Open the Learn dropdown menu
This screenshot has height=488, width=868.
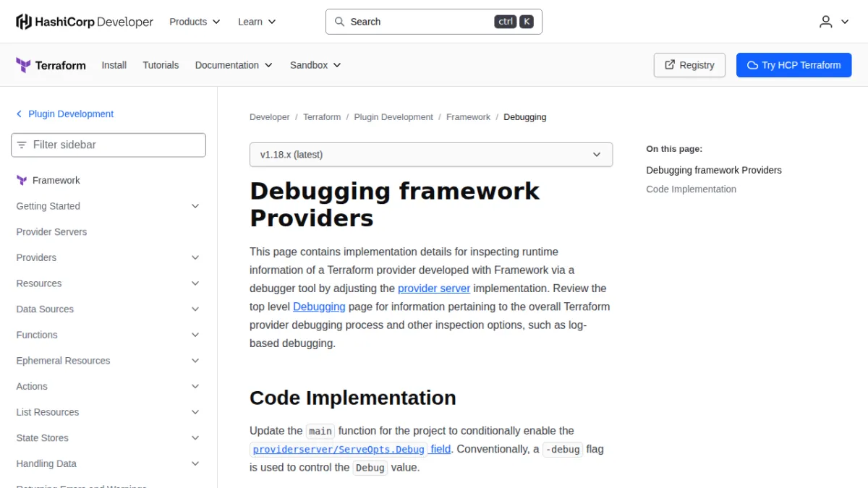tap(257, 22)
